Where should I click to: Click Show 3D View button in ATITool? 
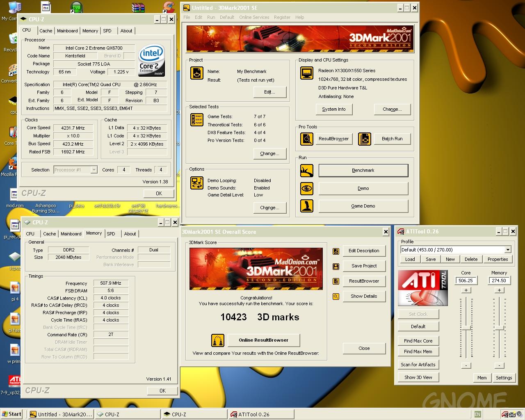[x=418, y=377]
